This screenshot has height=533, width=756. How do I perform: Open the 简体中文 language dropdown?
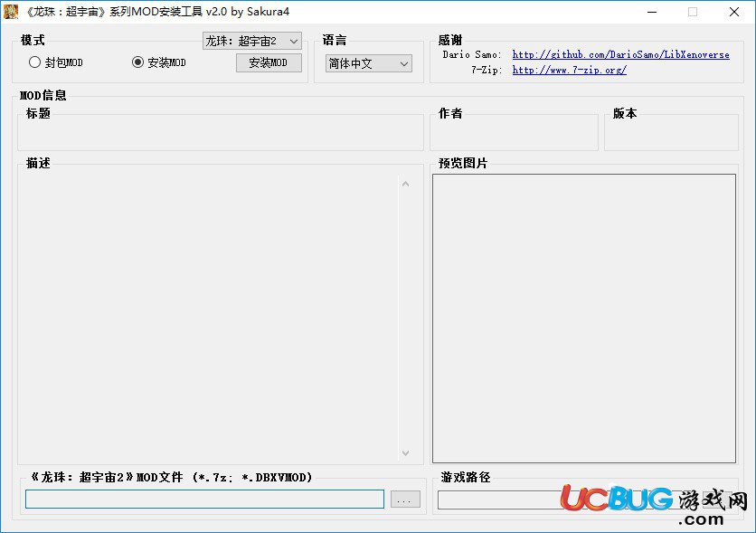369,63
